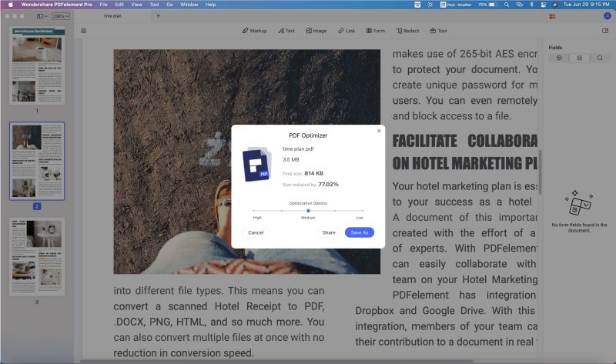Image resolution: width=616 pixels, height=364 pixels.
Task: Click the 77.02% size reduced value
Action: 328,184
